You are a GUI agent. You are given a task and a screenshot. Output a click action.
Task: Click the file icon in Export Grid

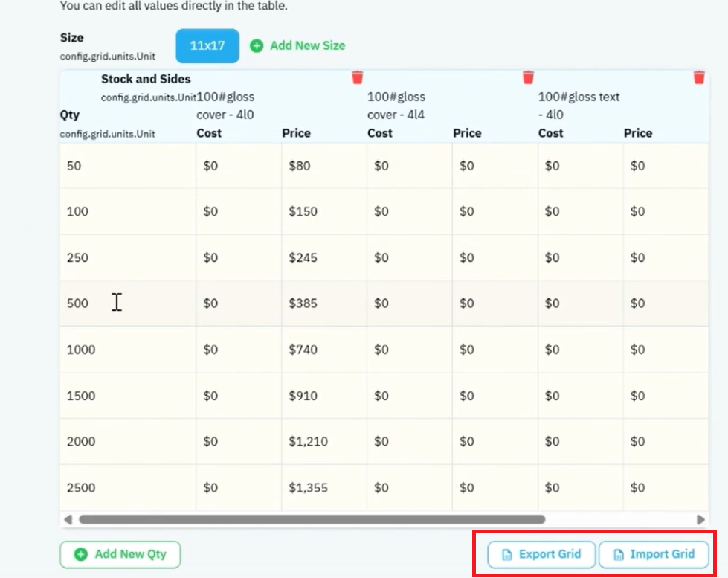[507, 554]
